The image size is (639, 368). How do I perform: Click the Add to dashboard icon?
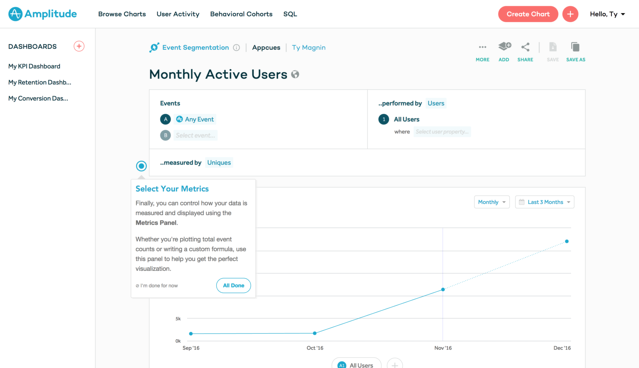[505, 46]
